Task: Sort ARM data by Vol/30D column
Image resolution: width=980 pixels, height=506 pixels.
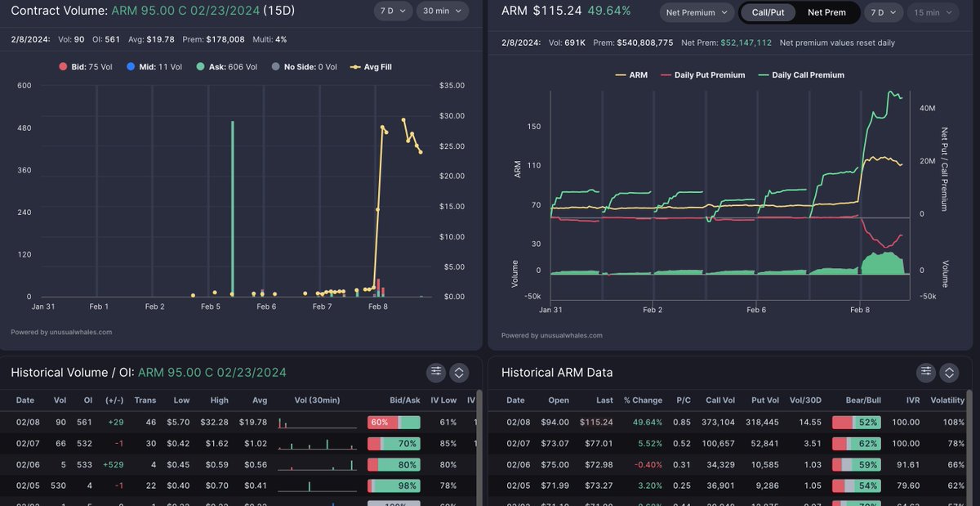Action: point(807,401)
